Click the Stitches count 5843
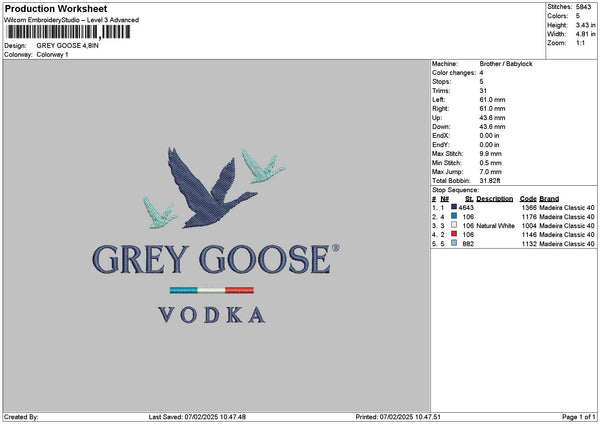The height and width of the screenshot is (424, 600). pos(584,7)
